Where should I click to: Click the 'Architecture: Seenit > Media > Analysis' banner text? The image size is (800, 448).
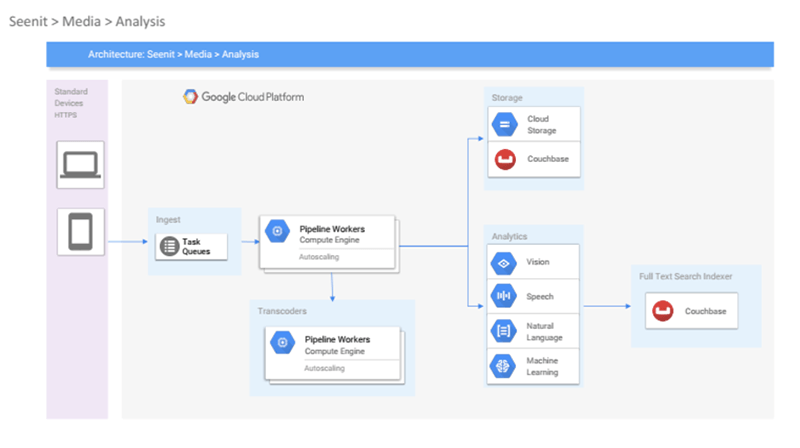(x=173, y=55)
